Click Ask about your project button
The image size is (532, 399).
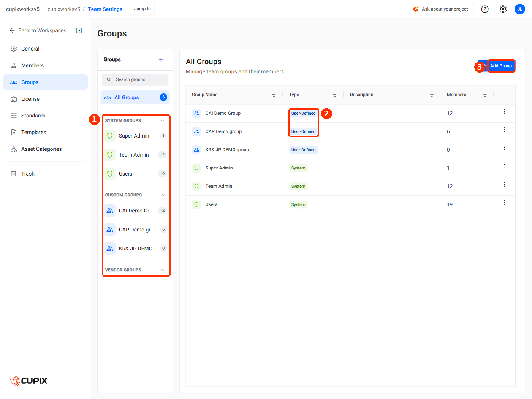pyautogui.click(x=440, y=9)
